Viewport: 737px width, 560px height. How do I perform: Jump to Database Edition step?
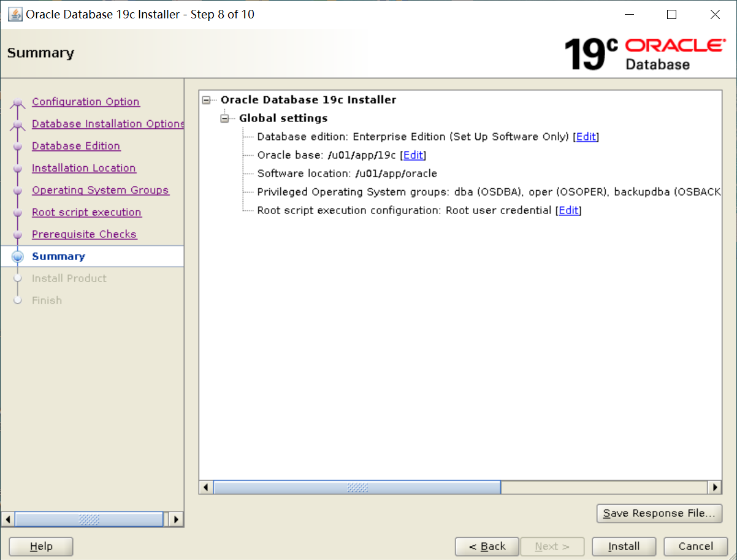pyautogui.click(x=76, y=146)
